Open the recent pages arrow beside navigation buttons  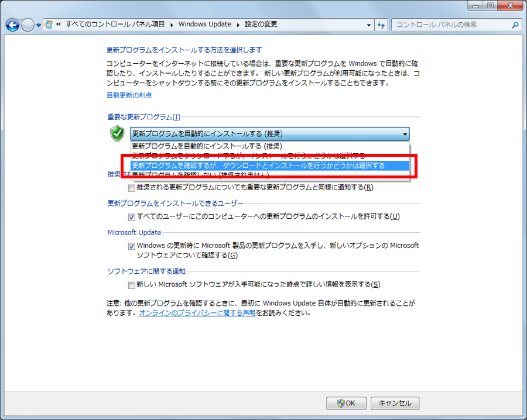[38, 25]
